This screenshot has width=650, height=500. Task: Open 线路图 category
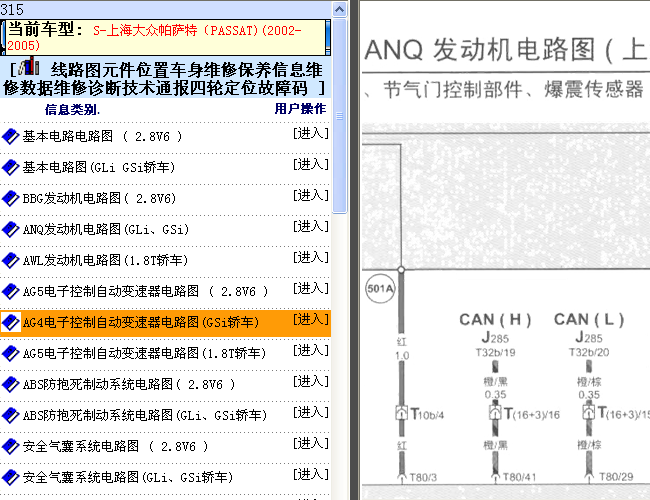point(76,70)
